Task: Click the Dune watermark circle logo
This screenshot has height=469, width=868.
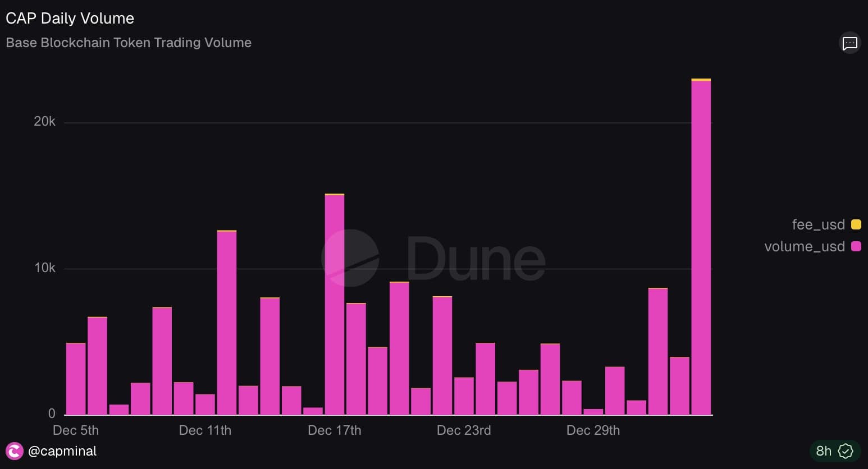Action: point(350,258)
